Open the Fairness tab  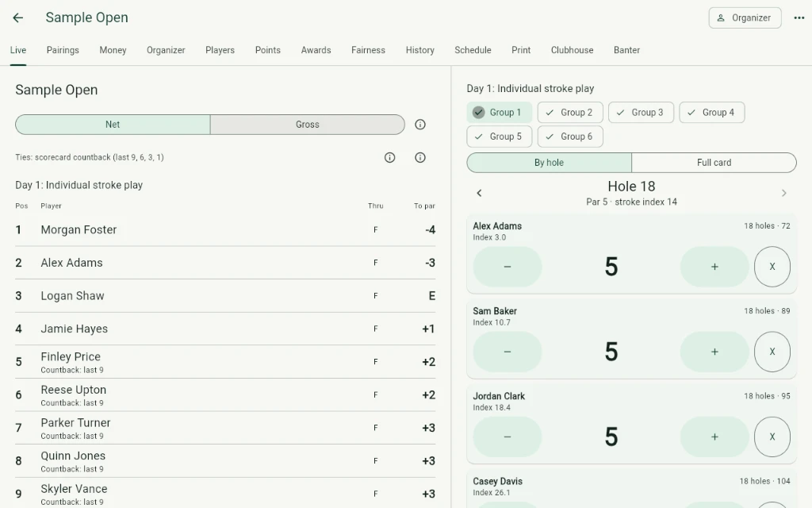[x=368, y=50]
